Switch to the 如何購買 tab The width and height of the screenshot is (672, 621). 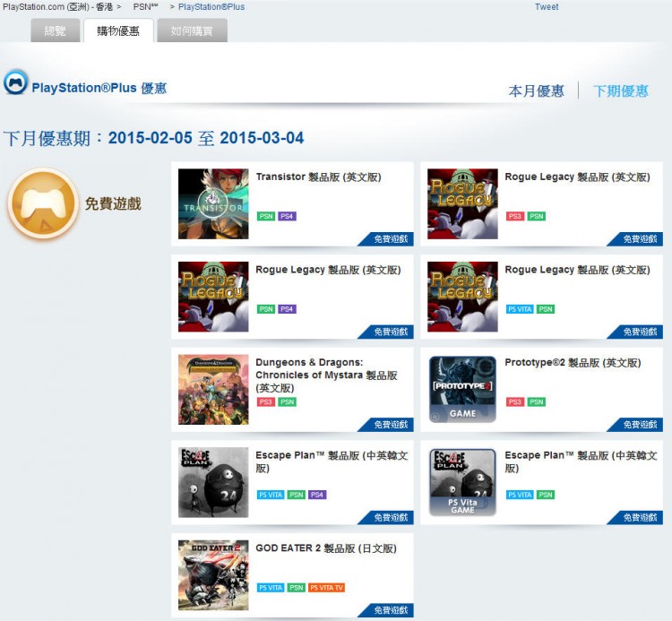point(192,30)
